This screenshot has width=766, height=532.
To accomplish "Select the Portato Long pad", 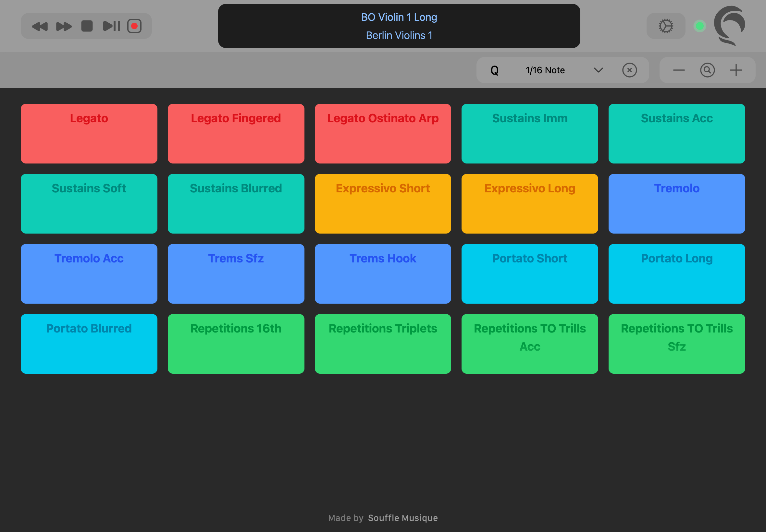I will [677, 274].
